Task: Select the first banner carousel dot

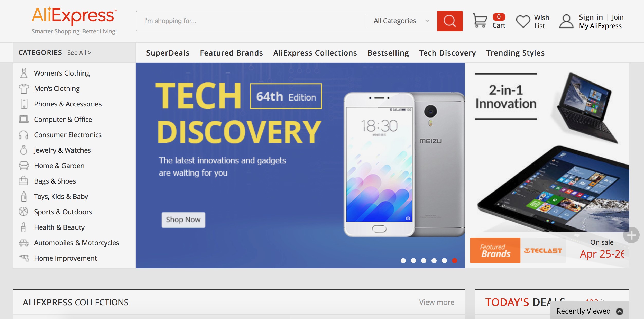Action: [403, 261]
